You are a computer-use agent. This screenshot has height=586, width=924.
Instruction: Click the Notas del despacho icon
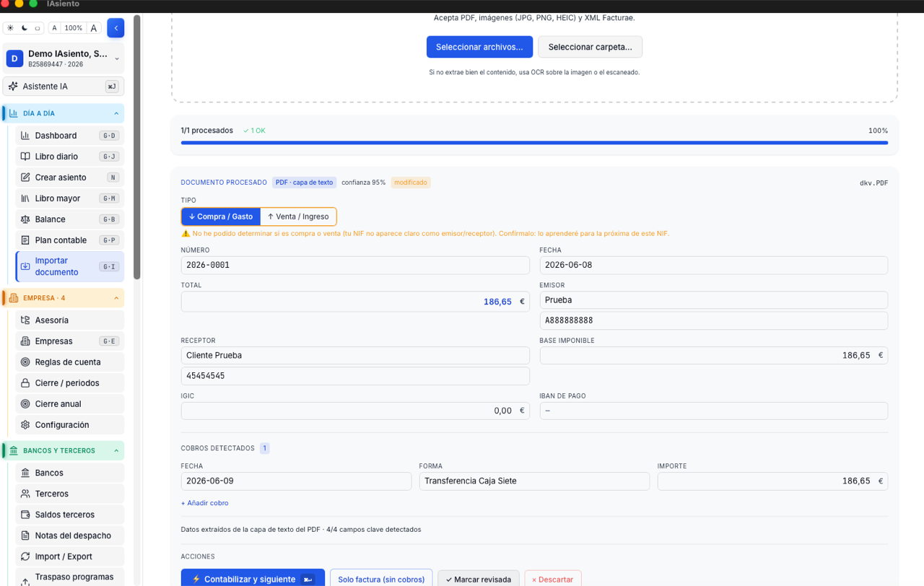point(25,535)
